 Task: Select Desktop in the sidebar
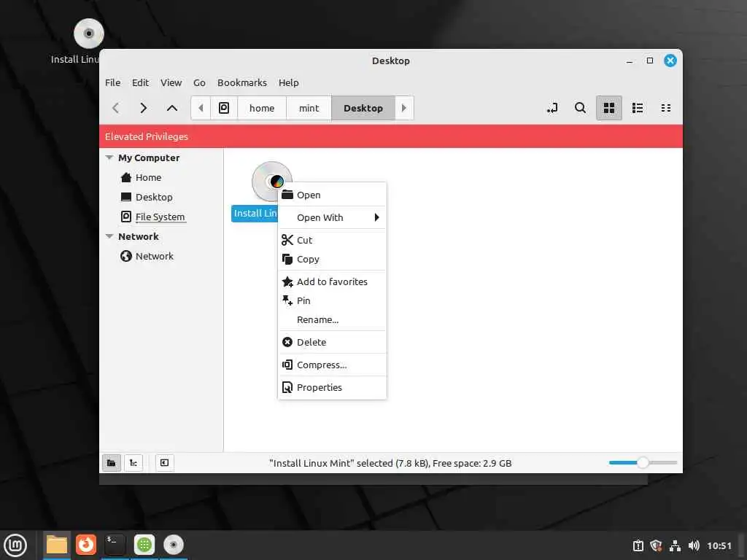(x=154, y=197)
